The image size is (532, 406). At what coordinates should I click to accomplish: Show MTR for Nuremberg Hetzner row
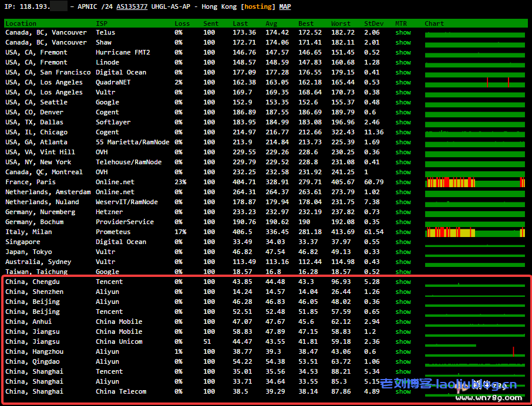(403, 212)
